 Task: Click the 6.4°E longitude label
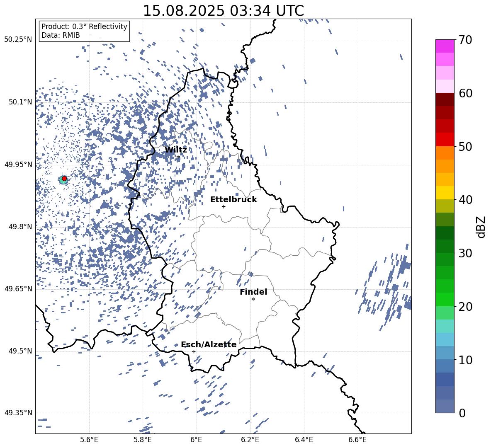pyautogui.click(x=304, y=440)
